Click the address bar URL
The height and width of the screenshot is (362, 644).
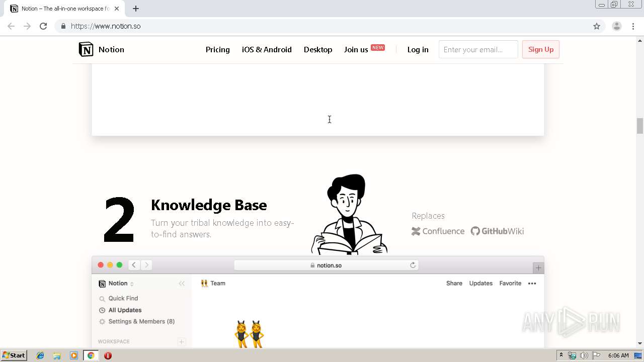coord(106,26)
